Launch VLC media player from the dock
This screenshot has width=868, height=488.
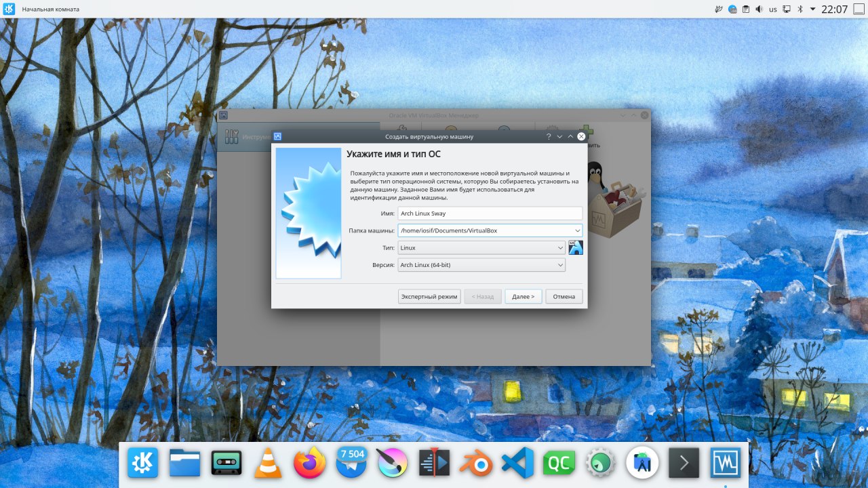[x=268, y=464]
